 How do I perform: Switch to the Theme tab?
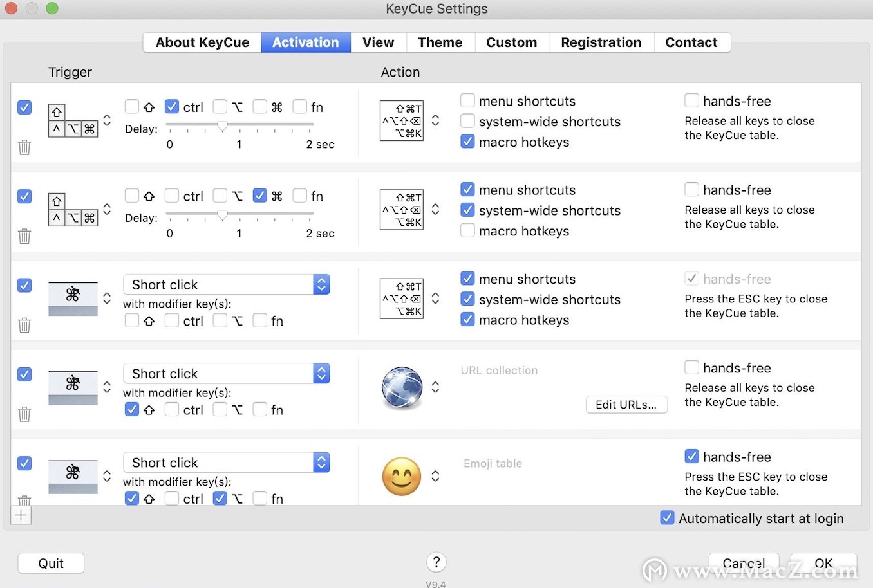pos(440,42)
